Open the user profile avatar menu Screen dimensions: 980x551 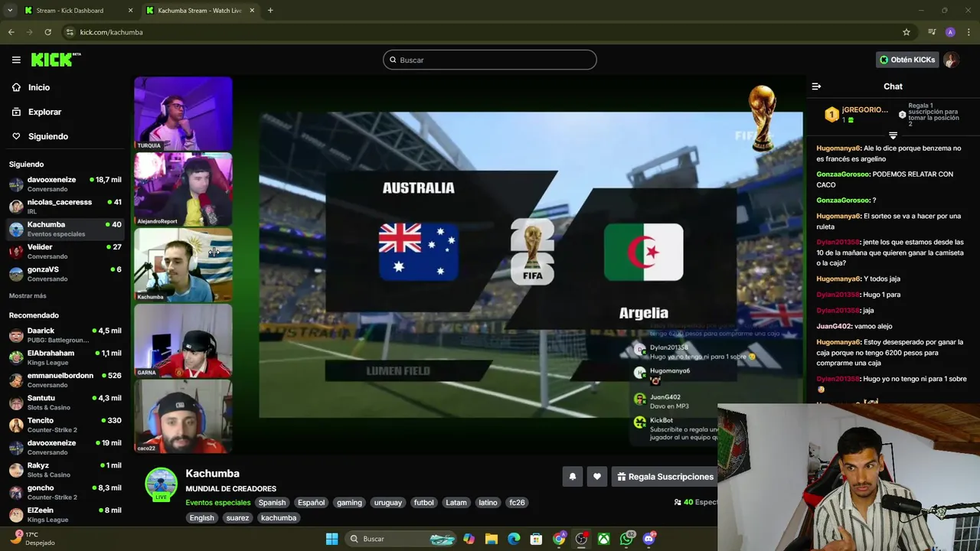tap(951, 60)
